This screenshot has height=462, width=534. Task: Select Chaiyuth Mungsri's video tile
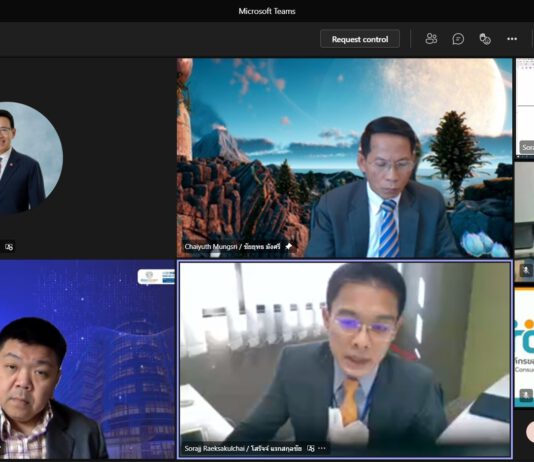click(344, 158)
